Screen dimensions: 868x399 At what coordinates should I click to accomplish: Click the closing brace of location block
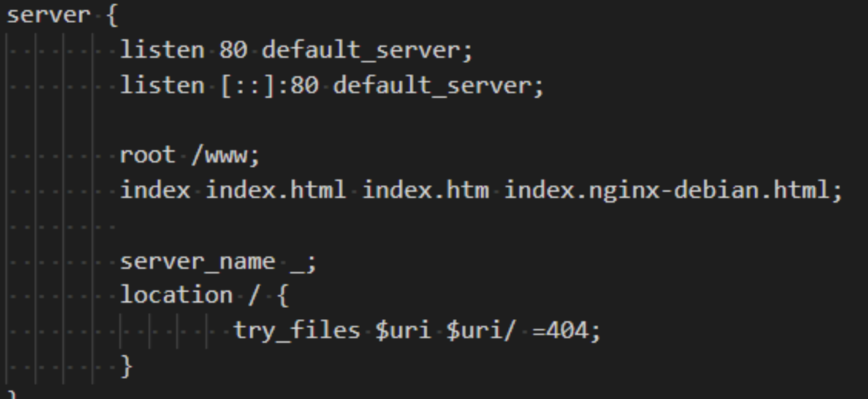tap(127, 366)
